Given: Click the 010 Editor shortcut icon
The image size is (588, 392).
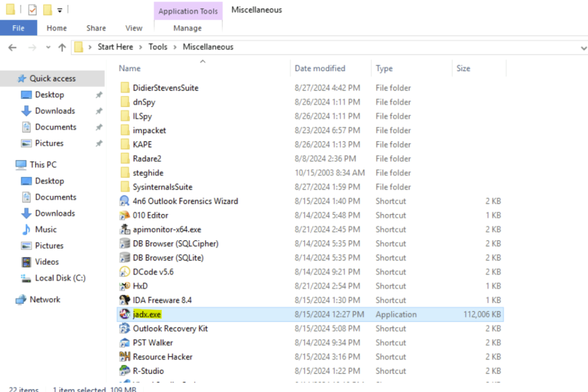Looking at the screenshot, I should (x=125, y=215).
